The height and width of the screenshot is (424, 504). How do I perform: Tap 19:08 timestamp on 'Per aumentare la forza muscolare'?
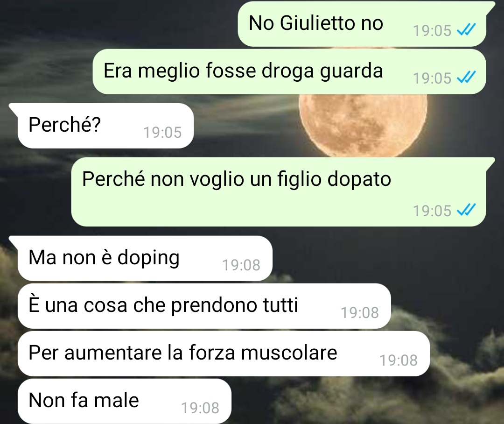(x=399, y=360)
